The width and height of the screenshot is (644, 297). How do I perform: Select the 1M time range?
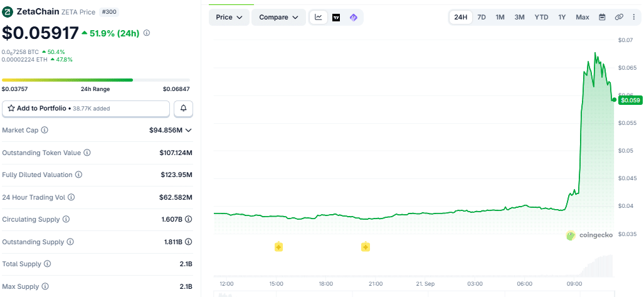point(500,18)
